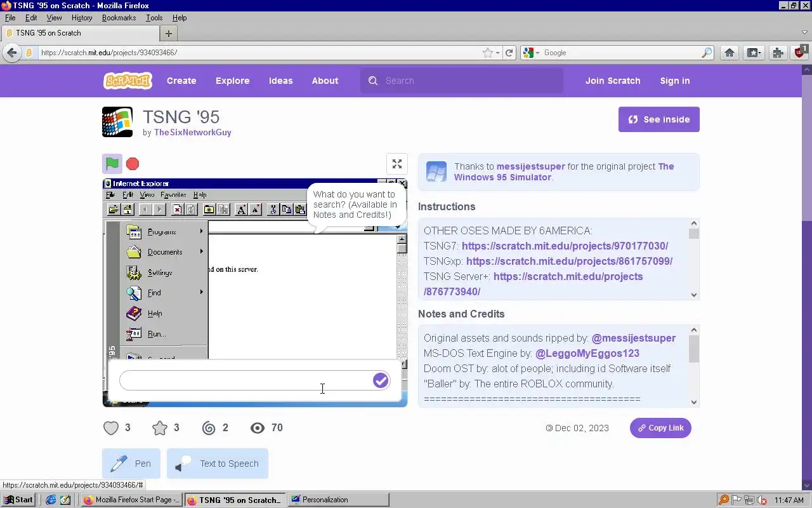Screen dimensions: 812x508
Task: Open the Firefox View menu
Action: pyautogui.click(x=54, y=18)
